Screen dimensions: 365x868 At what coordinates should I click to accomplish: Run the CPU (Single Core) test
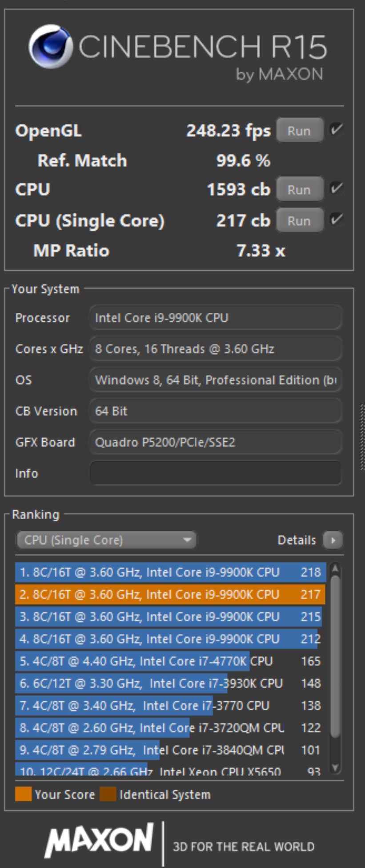pyautogui.click(x=299, y=221)
